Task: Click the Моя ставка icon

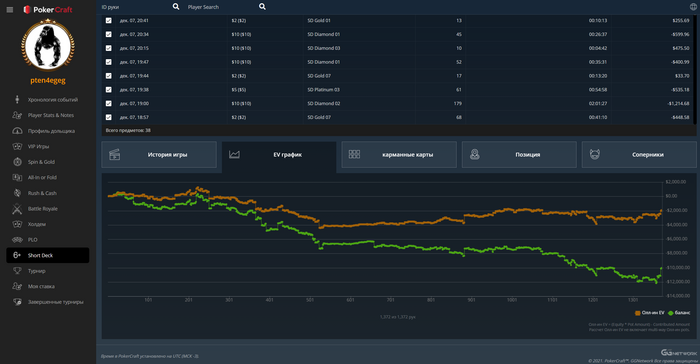Action: point(17,286)
